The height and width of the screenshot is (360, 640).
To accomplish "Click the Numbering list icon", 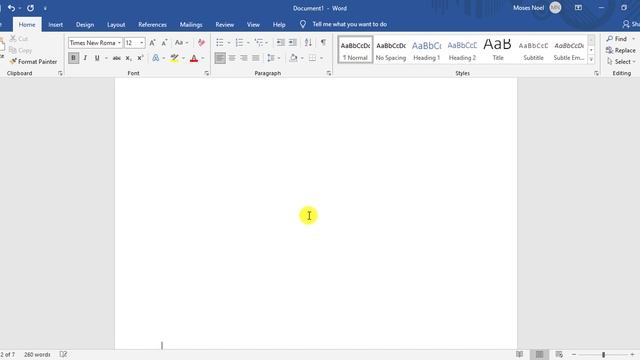I will pyautogui.click(x=239, y=42).
